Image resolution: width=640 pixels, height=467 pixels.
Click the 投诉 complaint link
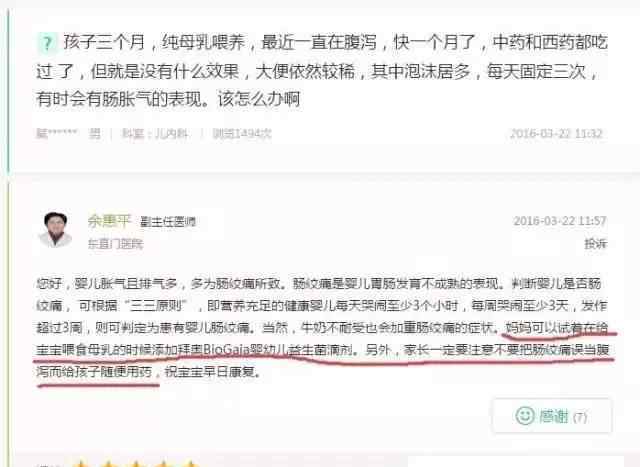tap(596, 244)
